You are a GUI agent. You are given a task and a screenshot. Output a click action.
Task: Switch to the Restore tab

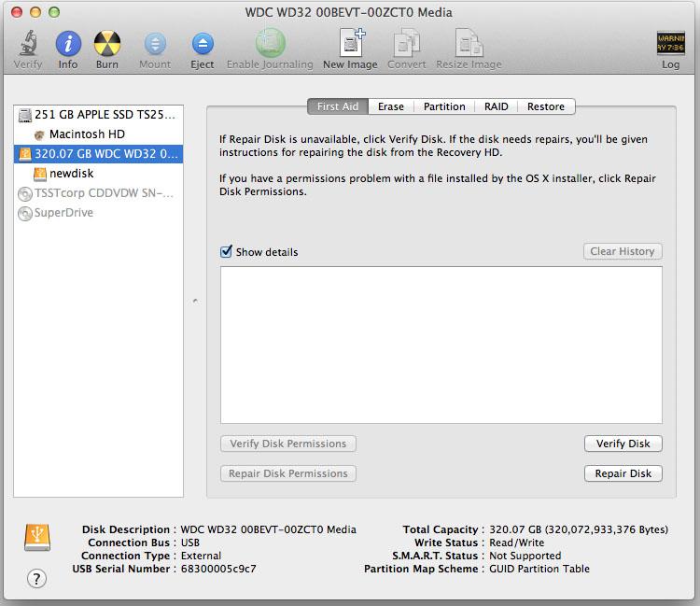click(546, 106)
